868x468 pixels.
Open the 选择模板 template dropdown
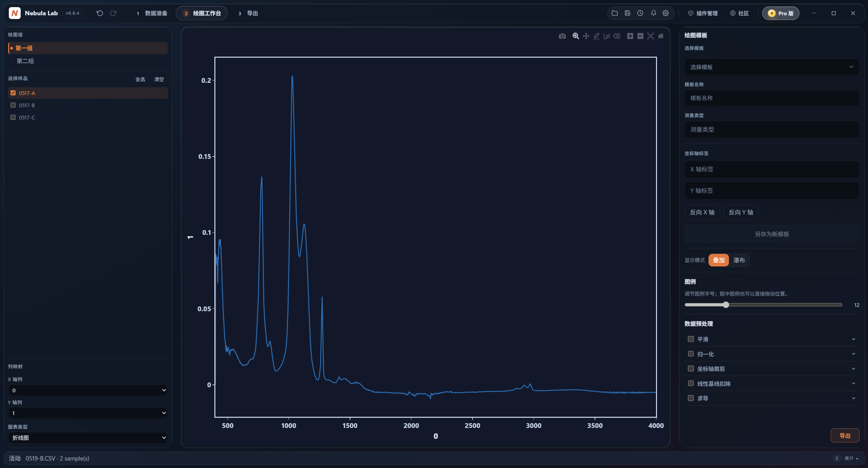click(771, 67)
